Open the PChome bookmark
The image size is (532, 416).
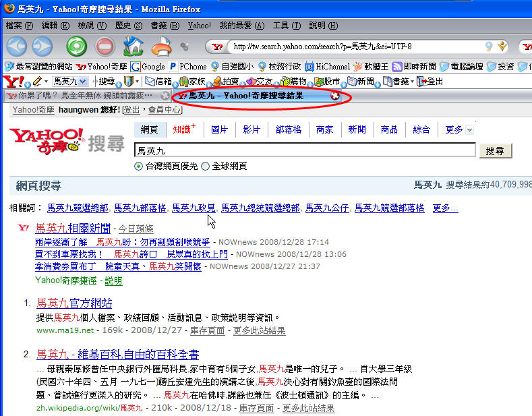[x=187, y=67]
